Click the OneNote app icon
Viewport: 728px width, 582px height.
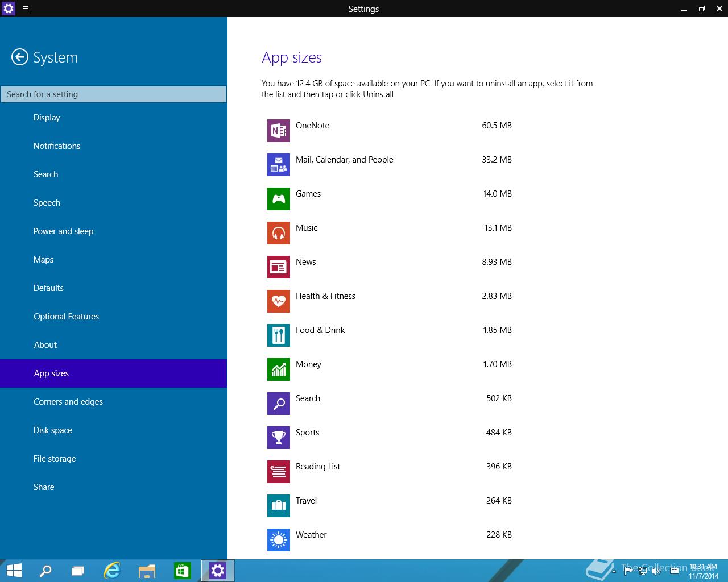pos(279,131)
